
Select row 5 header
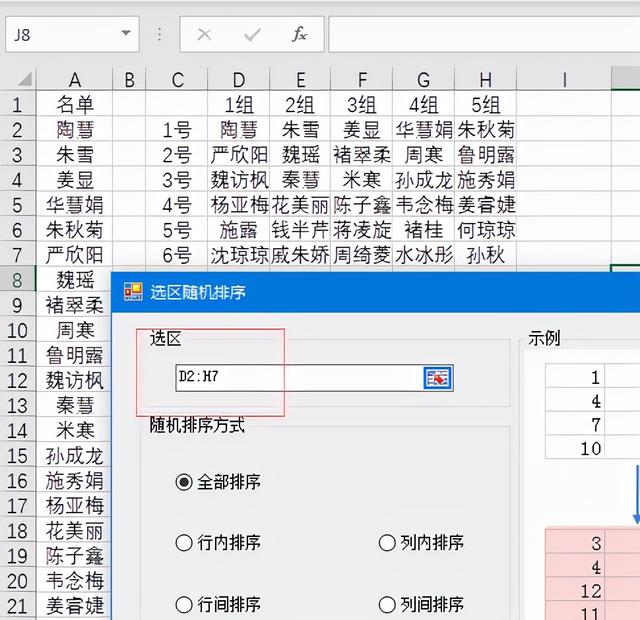coord(17,205)
